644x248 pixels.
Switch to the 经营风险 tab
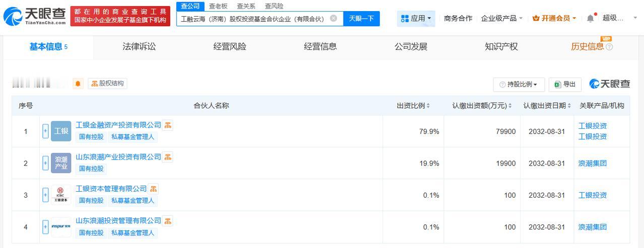coord(230,47)
